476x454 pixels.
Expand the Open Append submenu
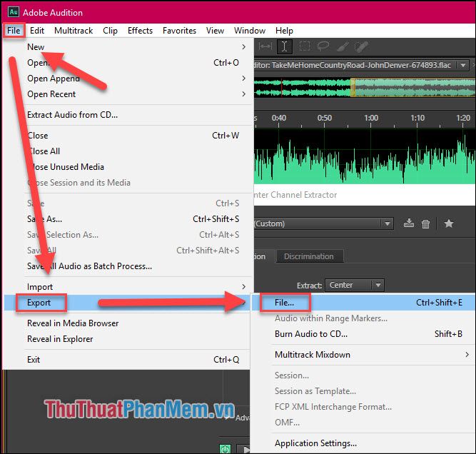128,79
